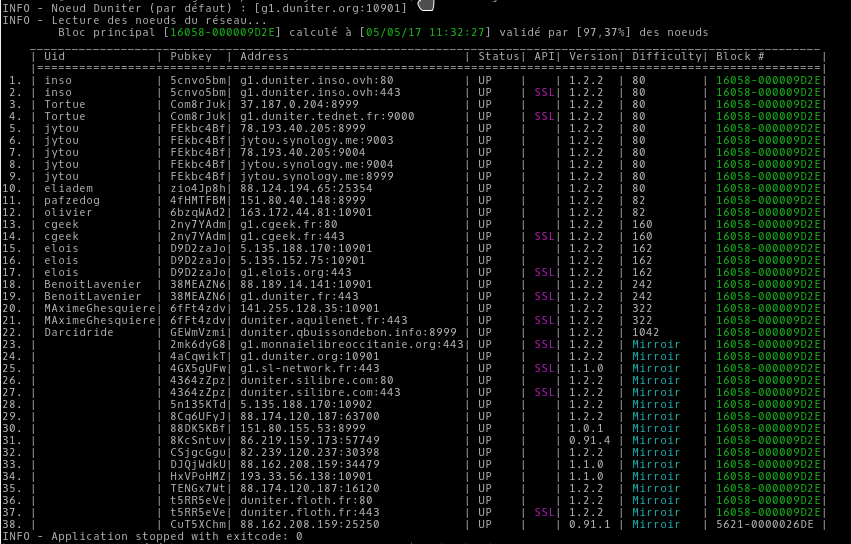Click address 78.193.40.205:8999
This screenshot has height=544, width=851.
point(303,128)
